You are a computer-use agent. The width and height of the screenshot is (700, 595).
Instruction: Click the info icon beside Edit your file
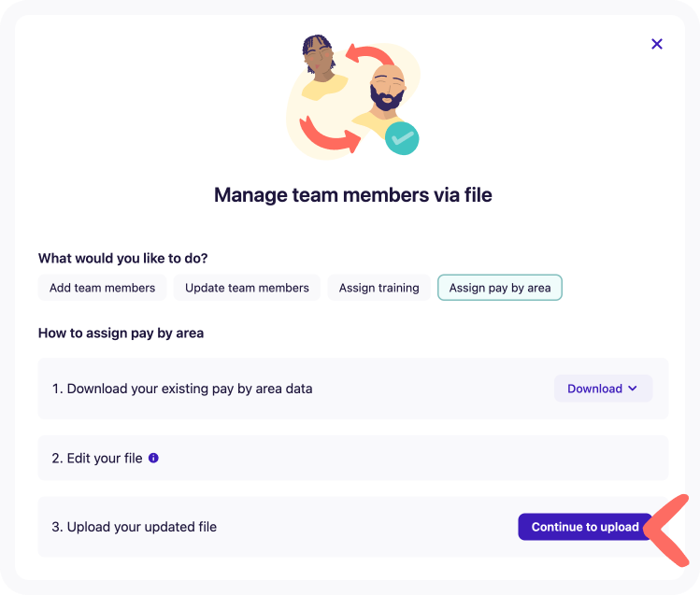click(153, 458)
